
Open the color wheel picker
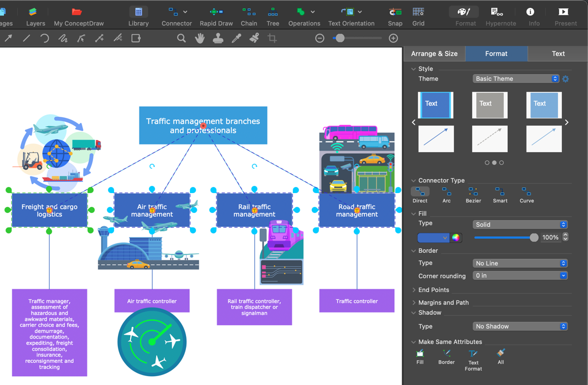click(x=456, y=237)
